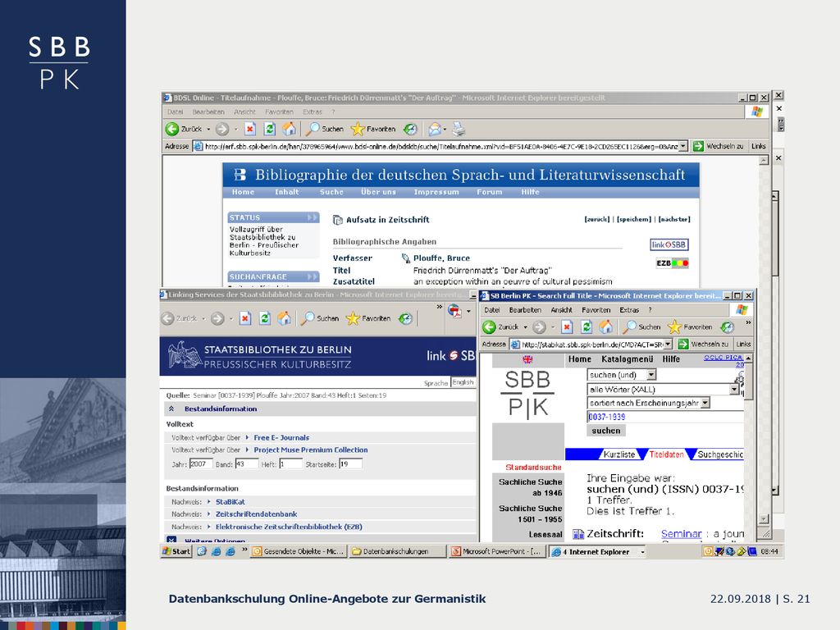Screen dimensions: 840x630
Task: Refresh the page in BDSL Online window
Action: tap(269, 129)
